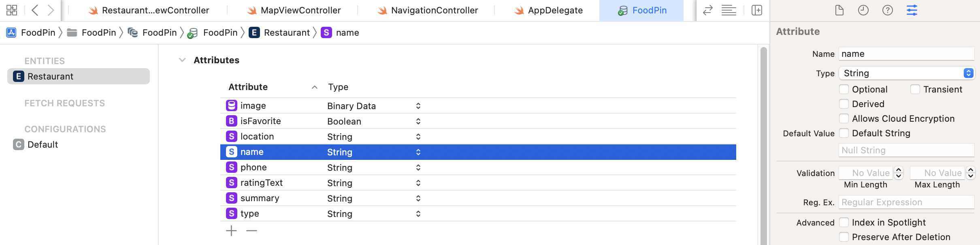The image size is (980, 245).
Task: Click the editor options icon
Action: pos(729,10)
